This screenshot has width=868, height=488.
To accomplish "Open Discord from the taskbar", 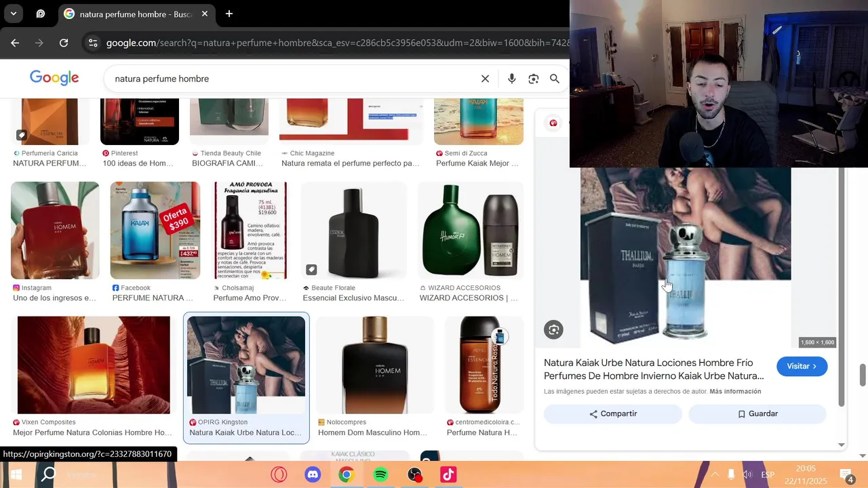I will tap(313, 474).
